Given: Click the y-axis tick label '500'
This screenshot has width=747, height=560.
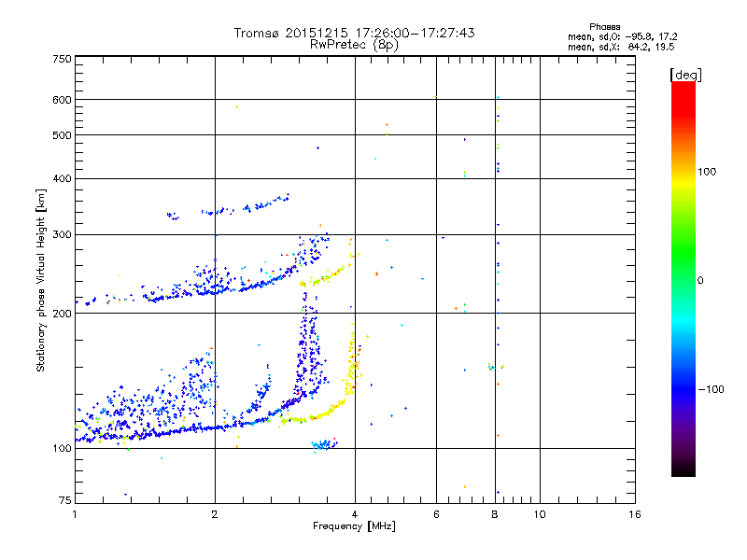Looking at the screenshot, I should click(62, 135).
